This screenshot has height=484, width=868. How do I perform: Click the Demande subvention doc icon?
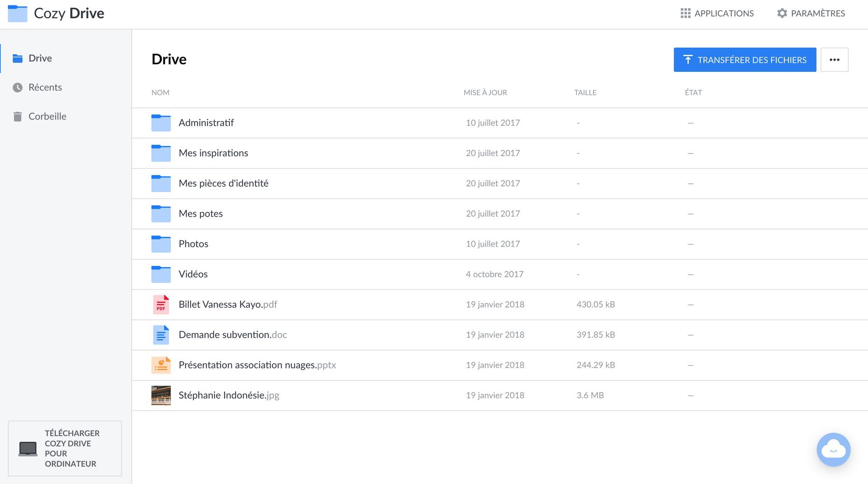[x=161, y=335]
